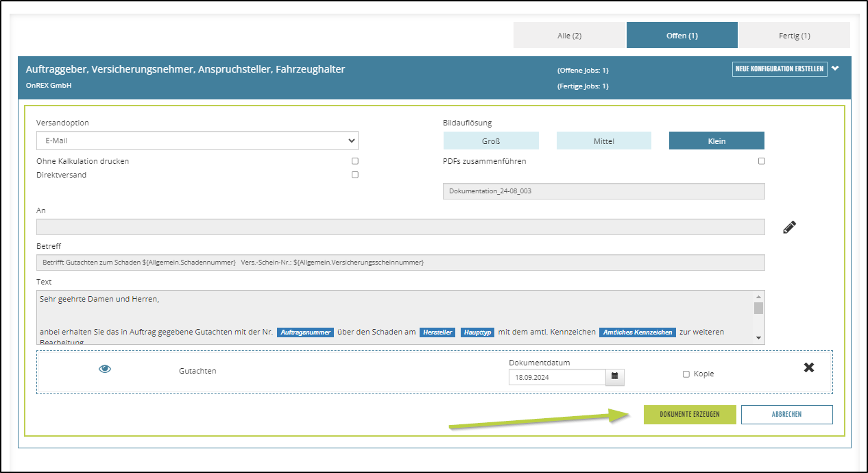868x473 pixels.
Task: Enable Ohne Kalkulation drucken checkbox
Action: (x=355, y=161)
